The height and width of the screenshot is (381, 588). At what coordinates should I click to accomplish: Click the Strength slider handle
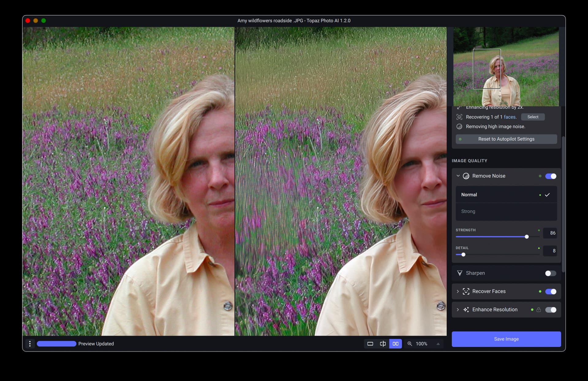[526, 237]
